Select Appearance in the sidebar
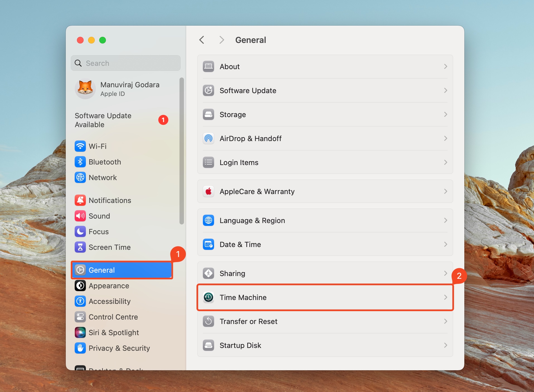534x392 pixels. pos(122,285)
